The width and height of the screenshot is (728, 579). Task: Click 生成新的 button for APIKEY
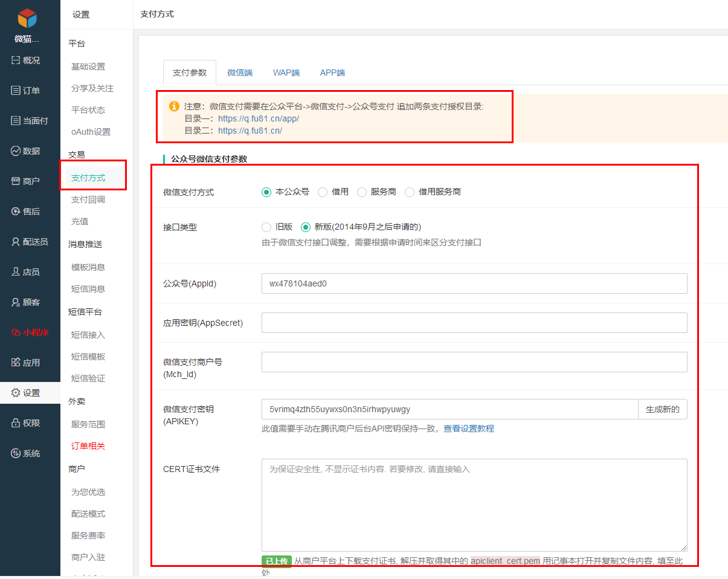tap(663, 409)
